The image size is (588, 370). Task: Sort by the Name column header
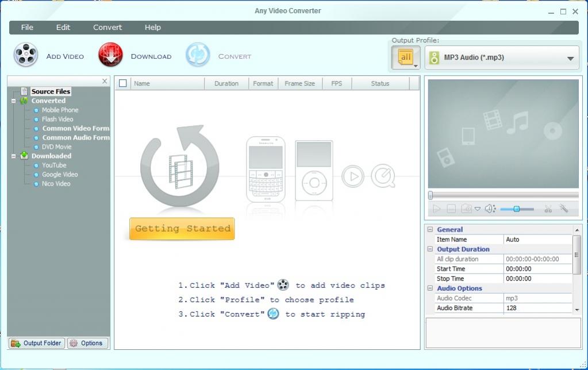[167, 84]
